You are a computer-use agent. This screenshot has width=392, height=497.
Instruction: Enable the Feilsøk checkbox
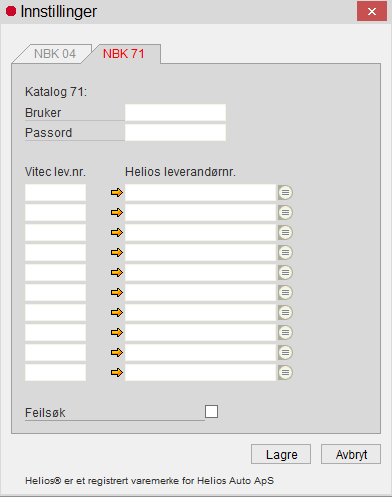coord(211,411)
